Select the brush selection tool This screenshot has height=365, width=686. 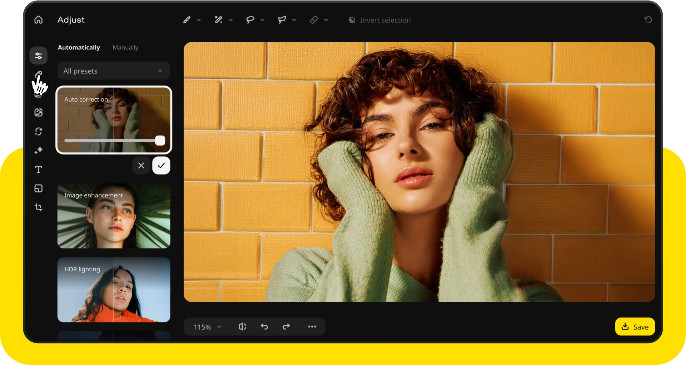coord(187,20)
